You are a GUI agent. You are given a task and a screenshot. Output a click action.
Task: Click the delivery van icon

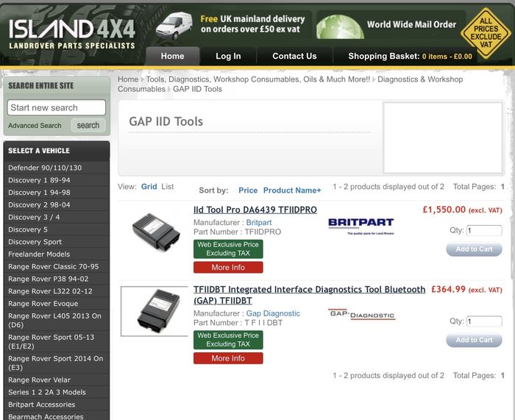click(x=174, y=26)
